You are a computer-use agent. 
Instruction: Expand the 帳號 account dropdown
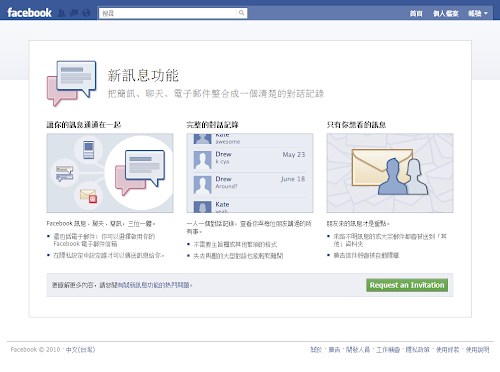click(478, 13)
